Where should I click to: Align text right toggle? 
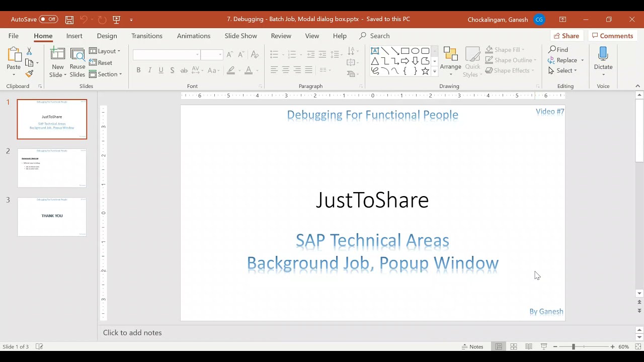297,70
